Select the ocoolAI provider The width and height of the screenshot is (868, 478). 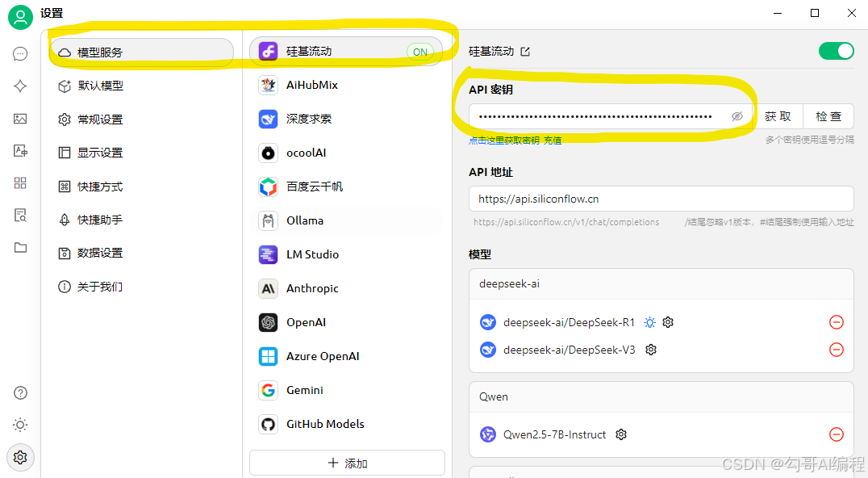pos(346,153)
